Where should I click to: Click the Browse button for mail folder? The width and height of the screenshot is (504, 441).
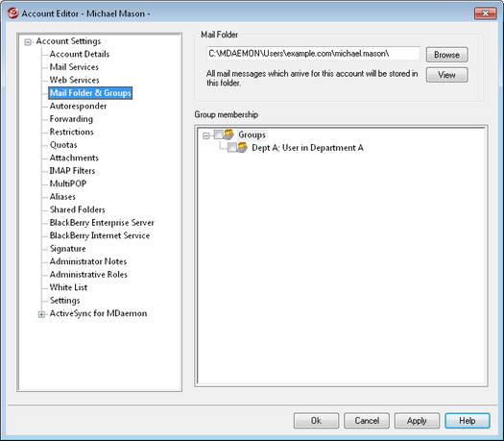(x=446, y=55)
